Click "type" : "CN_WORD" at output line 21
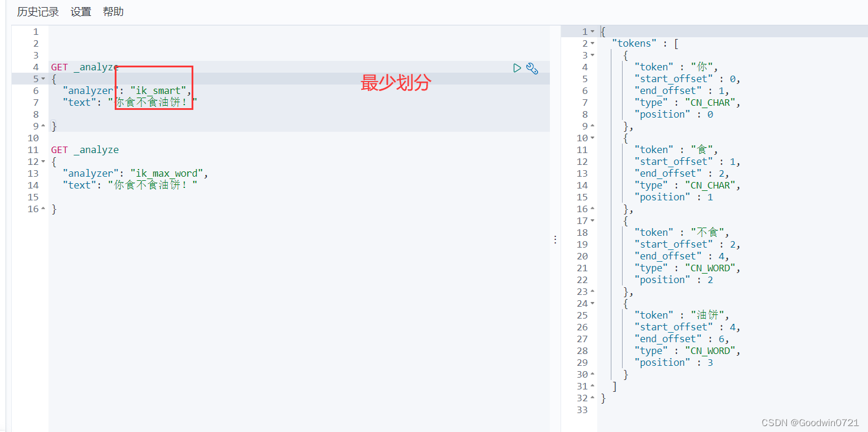 (685, 268)
